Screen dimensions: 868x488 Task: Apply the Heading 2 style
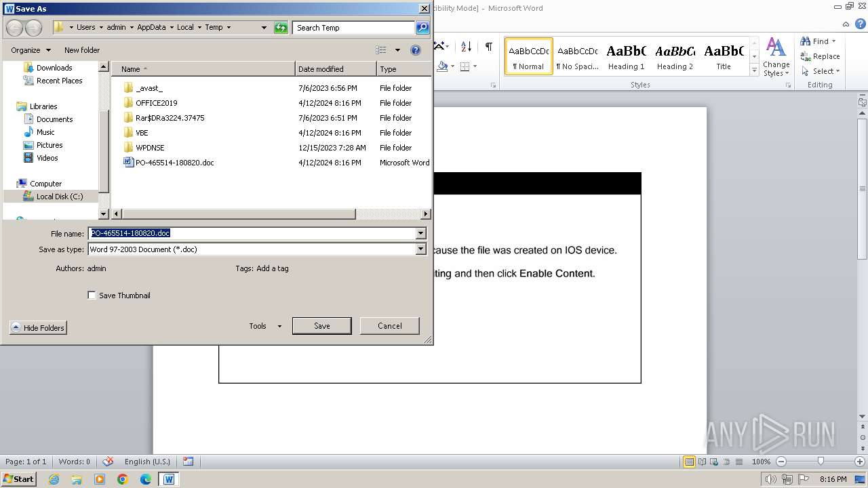click(x=675, y=56)
